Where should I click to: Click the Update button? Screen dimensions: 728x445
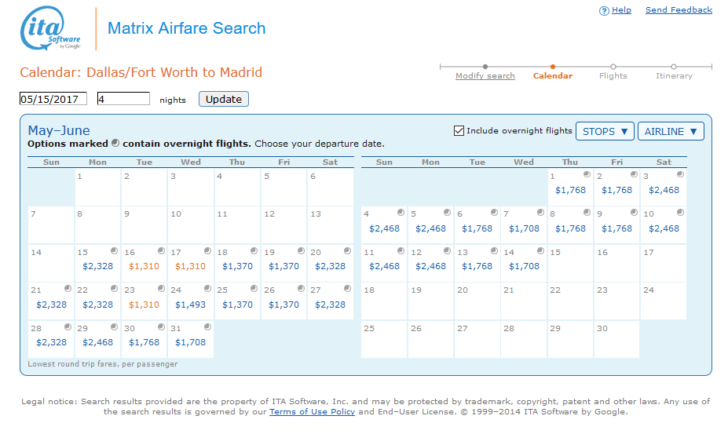[x=224, y=99]
